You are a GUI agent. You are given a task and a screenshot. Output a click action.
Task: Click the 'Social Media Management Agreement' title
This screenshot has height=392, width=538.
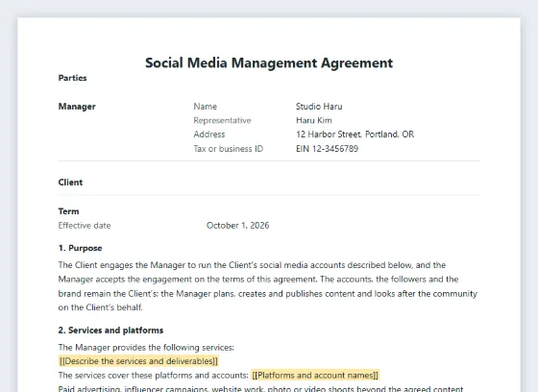click(269, 63)
